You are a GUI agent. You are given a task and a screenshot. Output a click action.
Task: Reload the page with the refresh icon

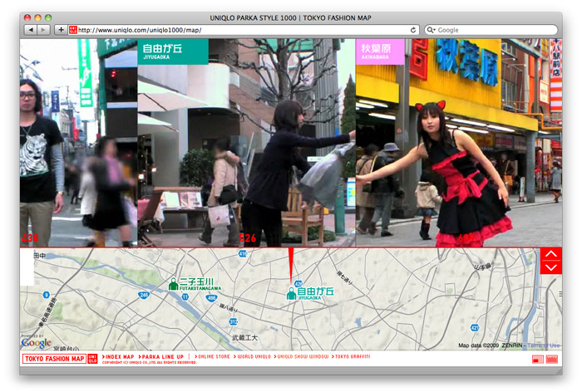click(x=412, y=30)
